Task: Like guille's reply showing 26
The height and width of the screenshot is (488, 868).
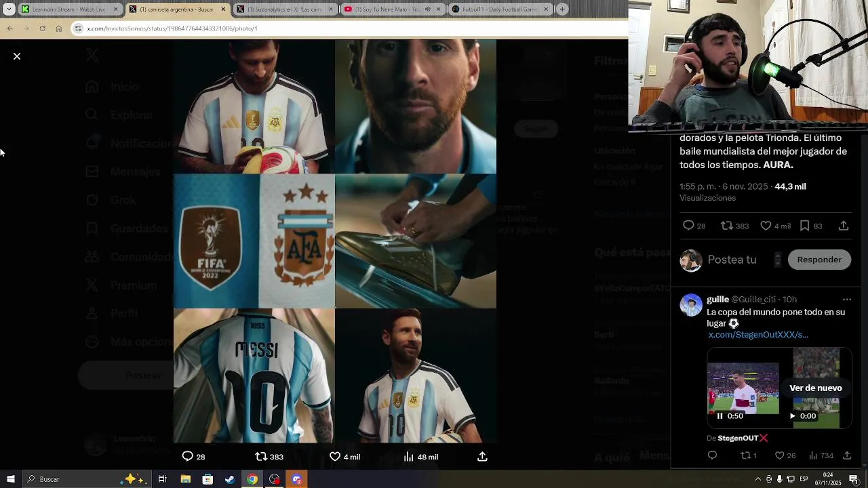Action: click(x=780, y=455)
